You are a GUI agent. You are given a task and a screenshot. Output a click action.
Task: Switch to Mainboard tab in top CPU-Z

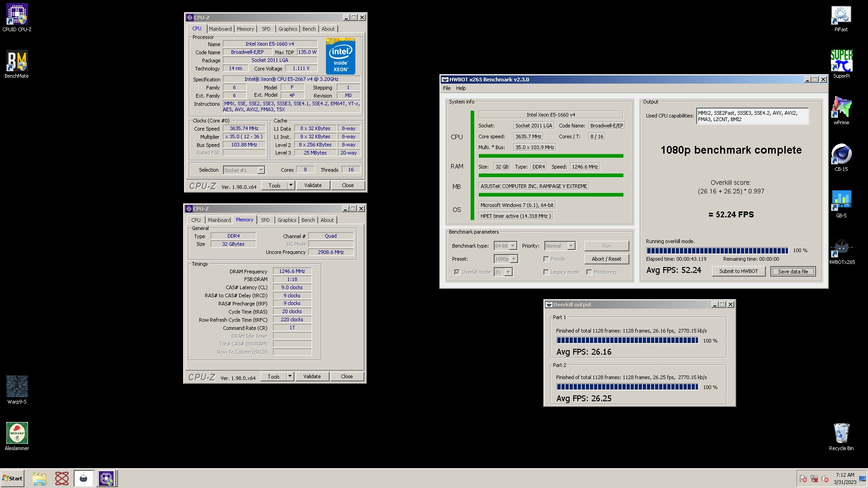pos(220,29)
